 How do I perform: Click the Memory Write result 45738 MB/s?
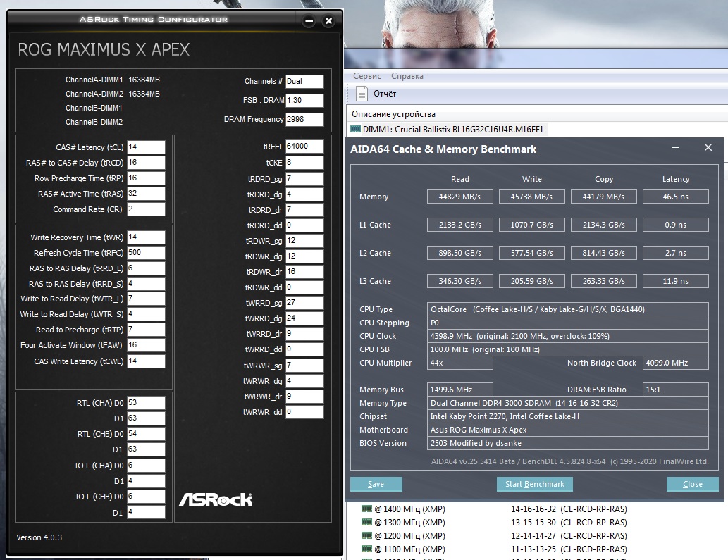[531, 197]
